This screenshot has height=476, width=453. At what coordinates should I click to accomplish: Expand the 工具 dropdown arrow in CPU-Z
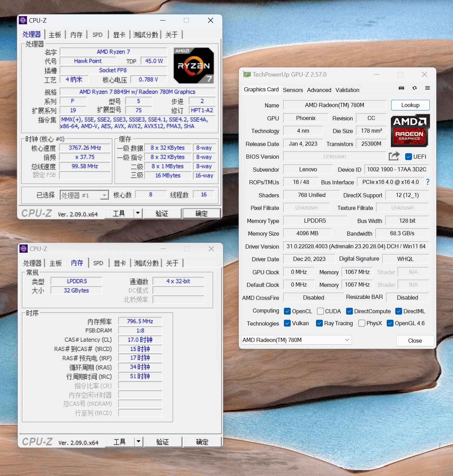click(x=138, y=213)
